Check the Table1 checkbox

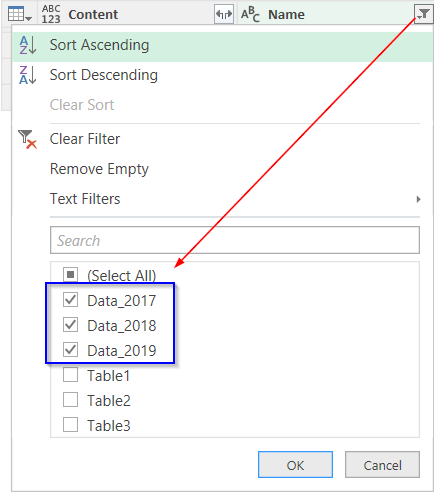(x=70, y=375)
